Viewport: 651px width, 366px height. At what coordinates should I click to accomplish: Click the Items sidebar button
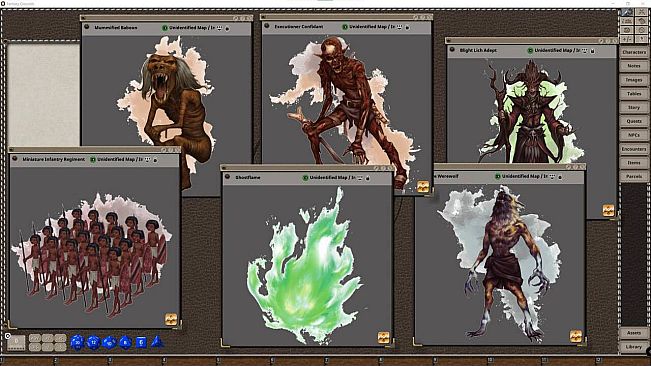coord(634,163)
